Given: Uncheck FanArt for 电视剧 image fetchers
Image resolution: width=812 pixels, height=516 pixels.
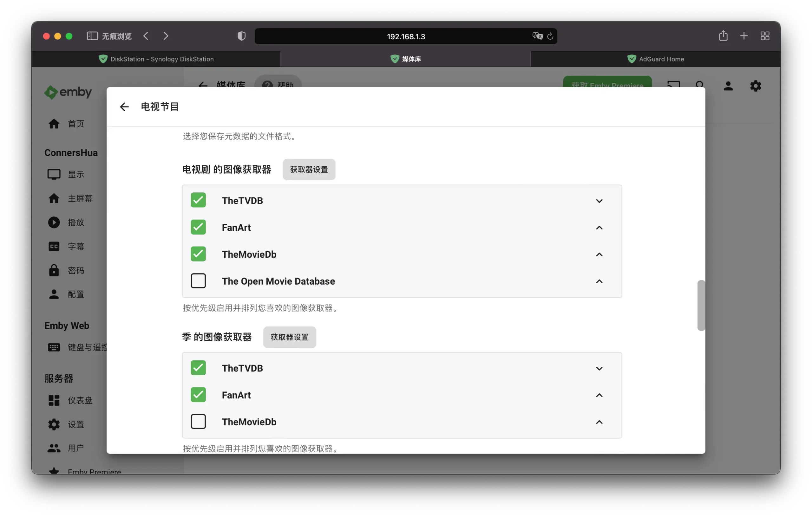Looking at the screenshot, I should coord(198,227).
